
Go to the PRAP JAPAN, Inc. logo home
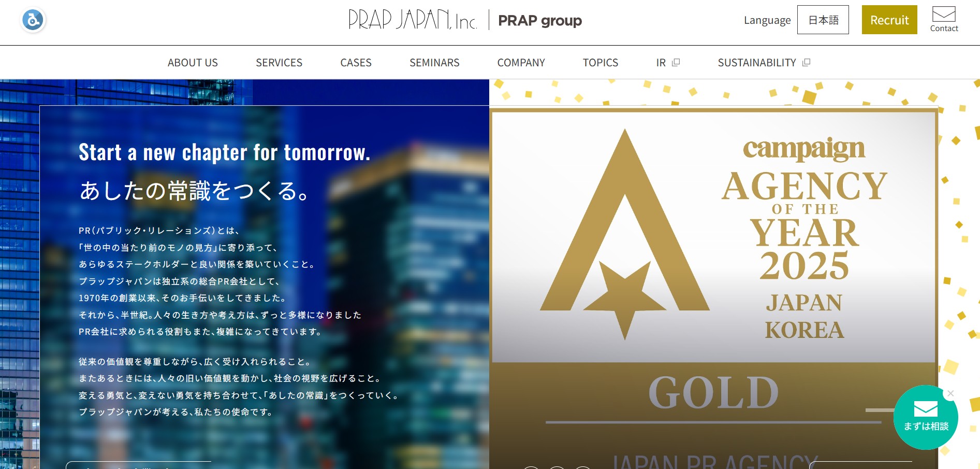point(413,20)
